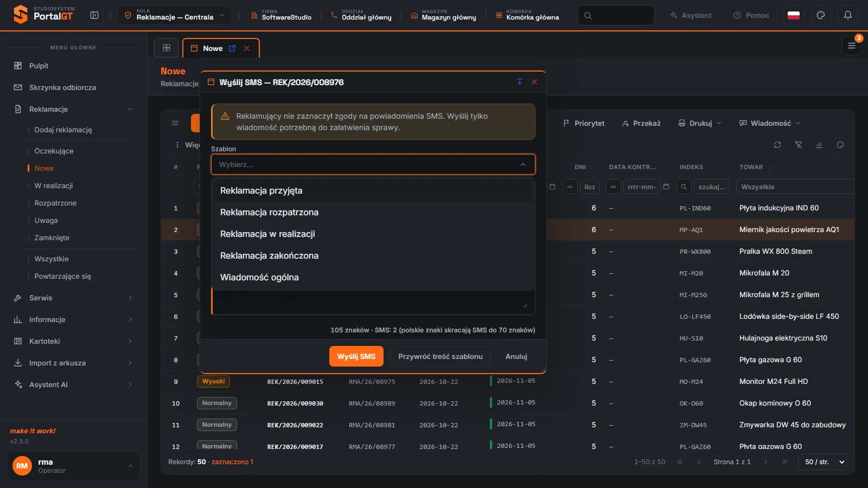868x488 pixels.
Task: Close the Wyślij SMS dialog
Action: click(534, 82)
